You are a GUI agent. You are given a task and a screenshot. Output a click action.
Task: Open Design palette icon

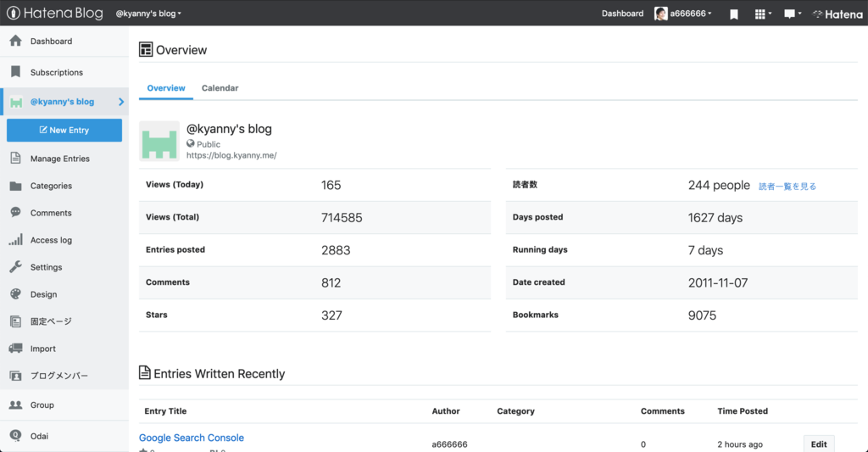coord(15,294)
